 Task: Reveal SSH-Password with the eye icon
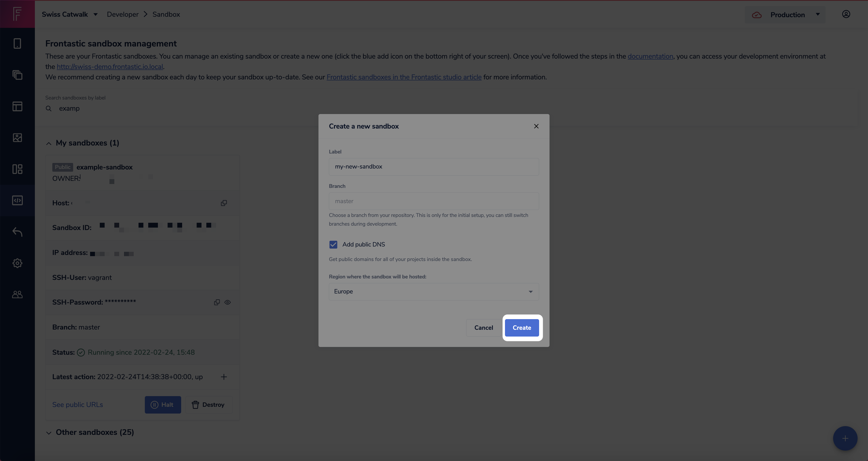pyautogui.click(x=227, y=302)
